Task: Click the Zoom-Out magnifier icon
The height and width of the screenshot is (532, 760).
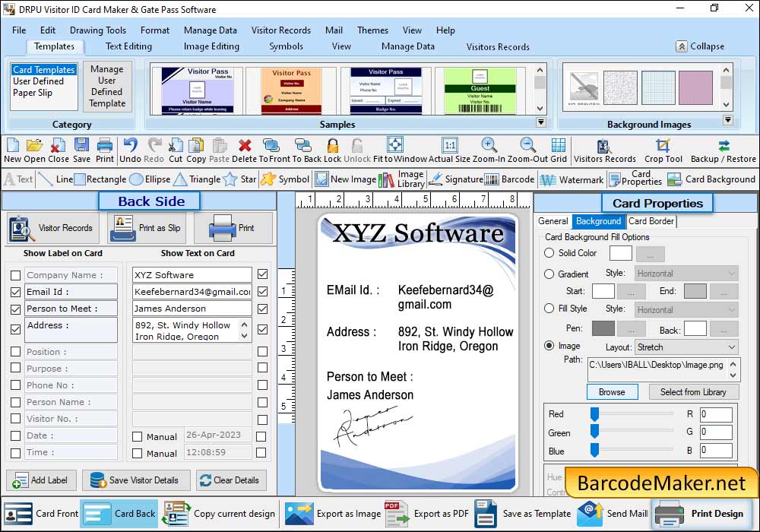Action: click(527, 145)
